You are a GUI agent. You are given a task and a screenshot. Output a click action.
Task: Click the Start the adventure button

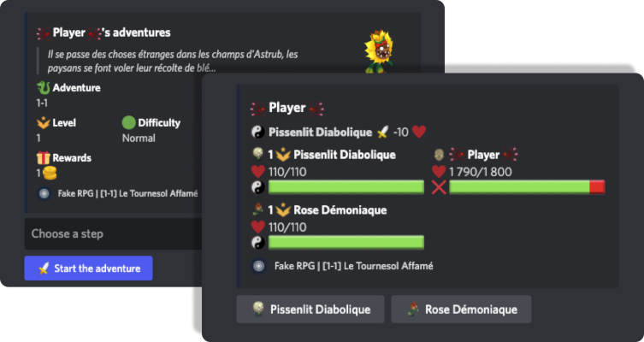[x=88, y=268]
